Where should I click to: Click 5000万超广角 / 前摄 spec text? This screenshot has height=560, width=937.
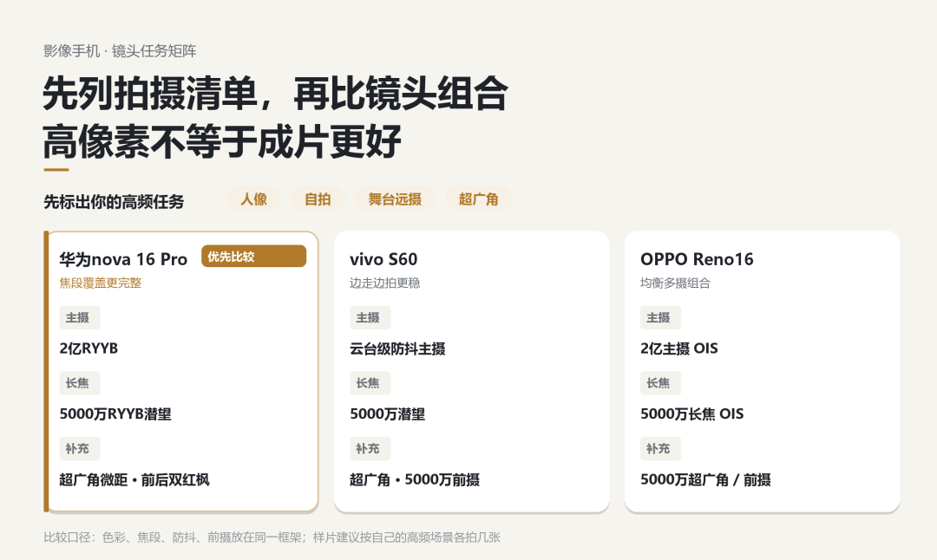pyautogui.click(x=705, y=480)
